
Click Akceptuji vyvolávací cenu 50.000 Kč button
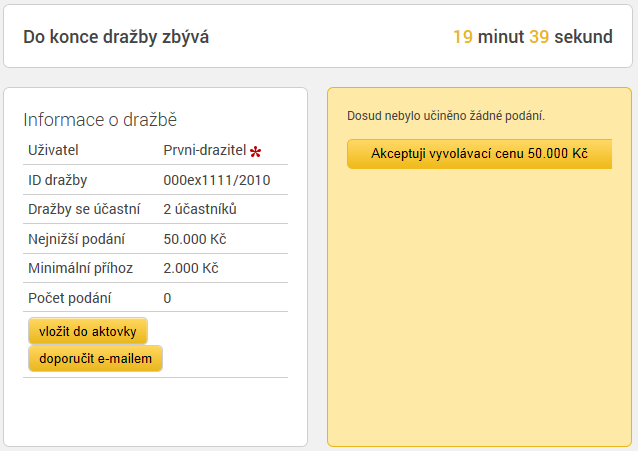coord(479,154)
